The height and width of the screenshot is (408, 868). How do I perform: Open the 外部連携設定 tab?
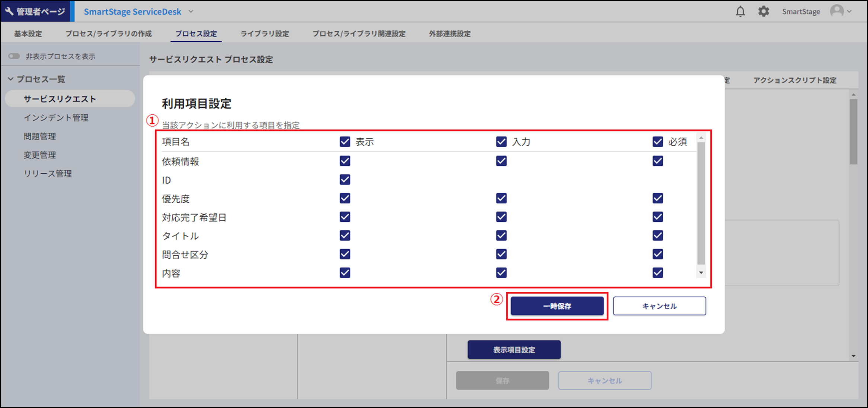[x=449, y=34]
